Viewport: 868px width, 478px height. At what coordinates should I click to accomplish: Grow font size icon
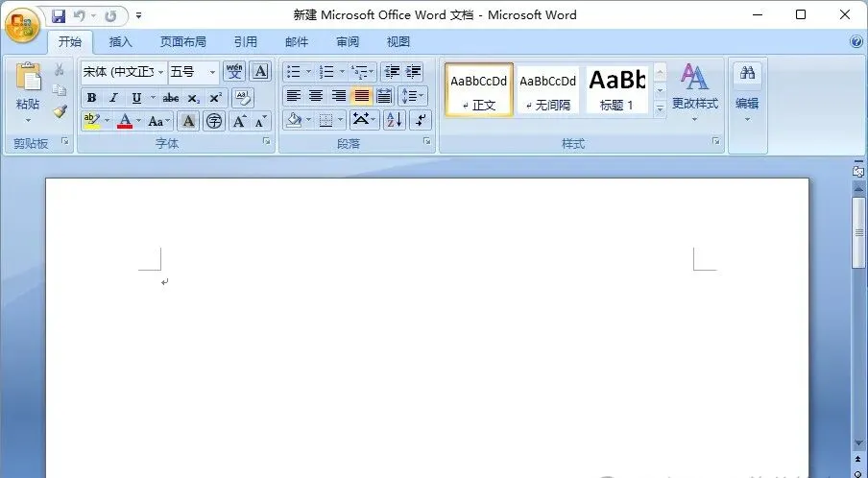click(240, 121)
